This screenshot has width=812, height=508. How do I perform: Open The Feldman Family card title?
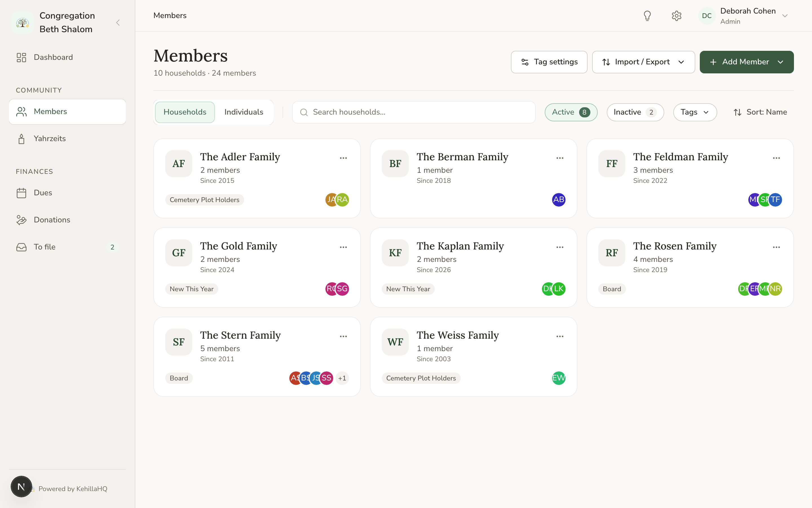pos(680,157)
